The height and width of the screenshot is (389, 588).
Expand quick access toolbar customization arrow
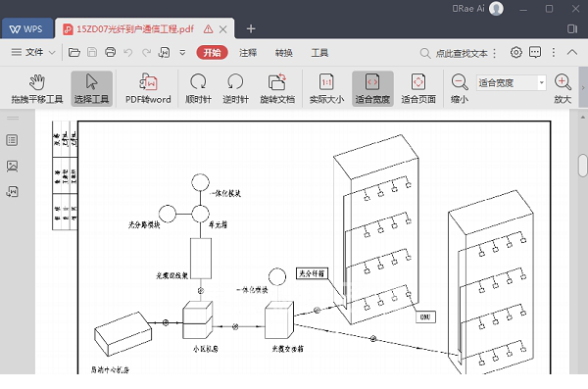182,53
